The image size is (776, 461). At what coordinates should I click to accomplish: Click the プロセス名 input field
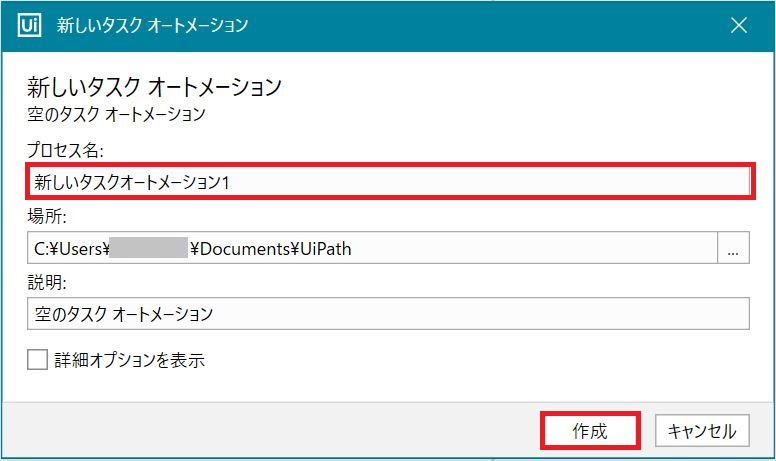click(x=389, y=182)
